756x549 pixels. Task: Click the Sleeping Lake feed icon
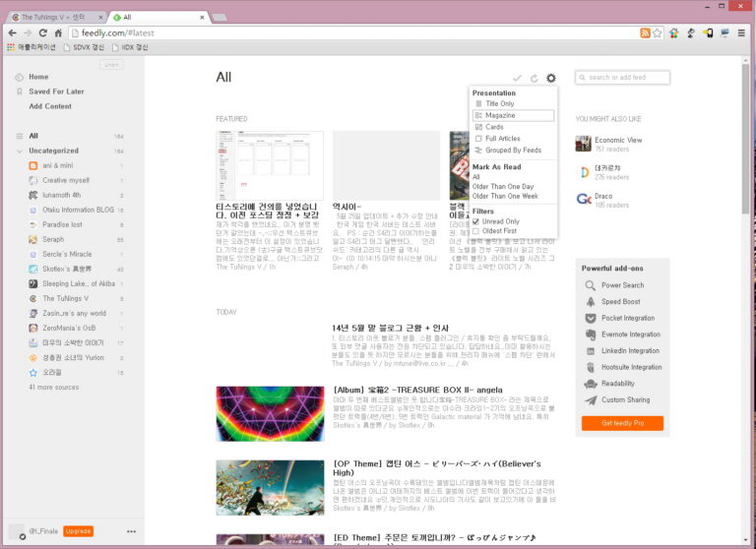point(33,284)
